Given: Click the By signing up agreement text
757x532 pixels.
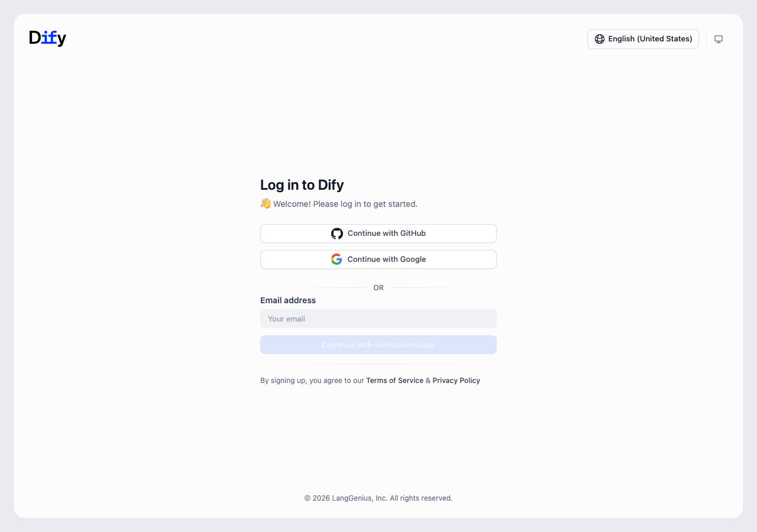Looking at the screenshot, I should click(x=312, y=381).
